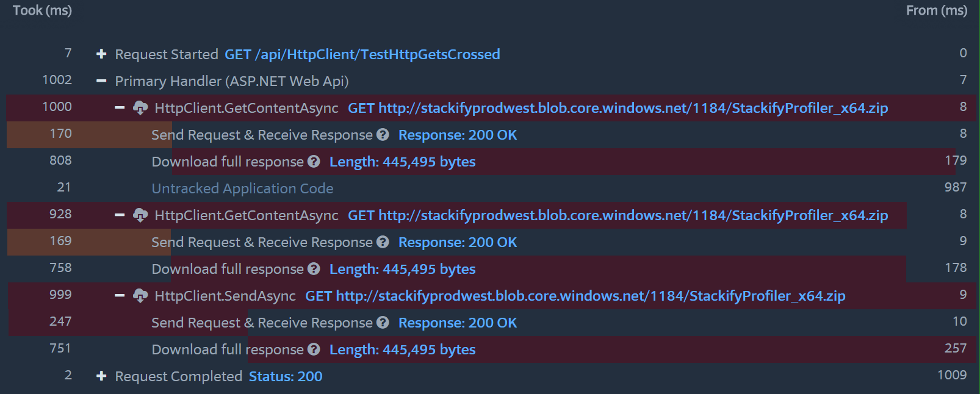The width and height of the screenshot is (980, 394).
Task: Click the first StackifyProfiler_x64.zip URL link
Action: [x=618, y=108]
